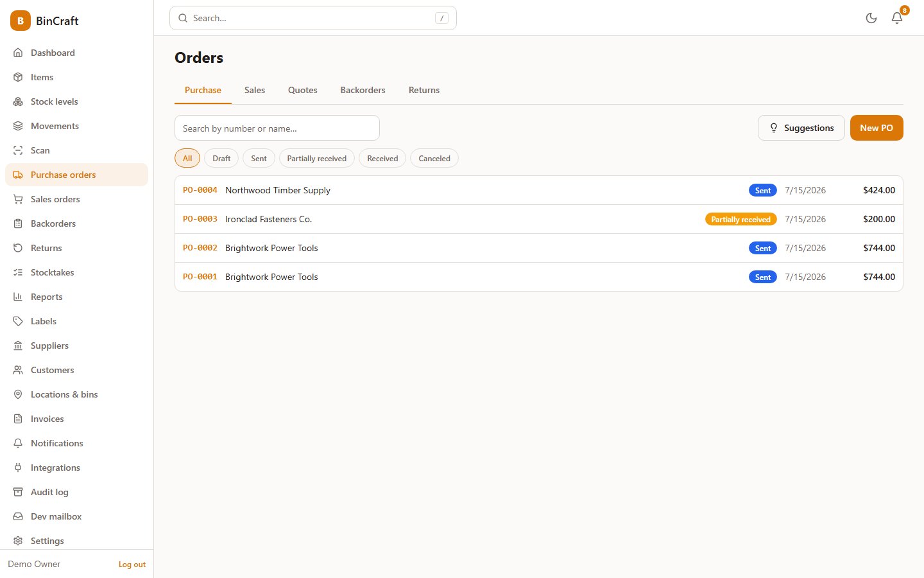Open Sales orders in the sidebar
The width and height of the screenshot is (924, 578).
tap(76, 199)
